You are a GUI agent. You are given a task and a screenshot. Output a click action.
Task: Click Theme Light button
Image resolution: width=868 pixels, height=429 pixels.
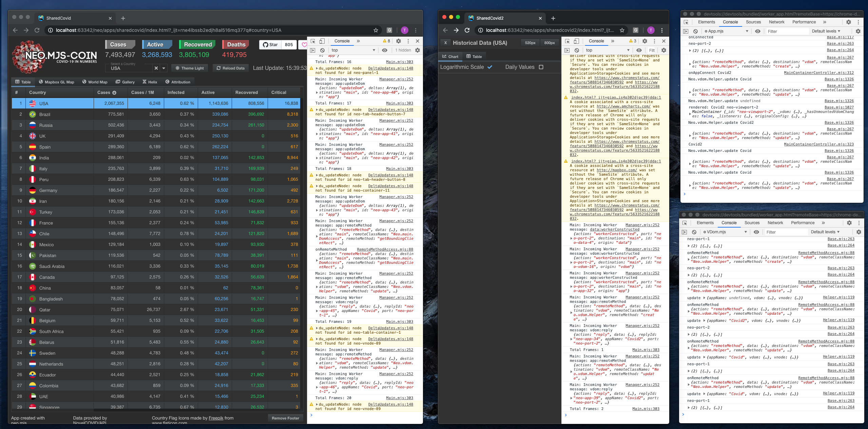click(x=189, y=68)
